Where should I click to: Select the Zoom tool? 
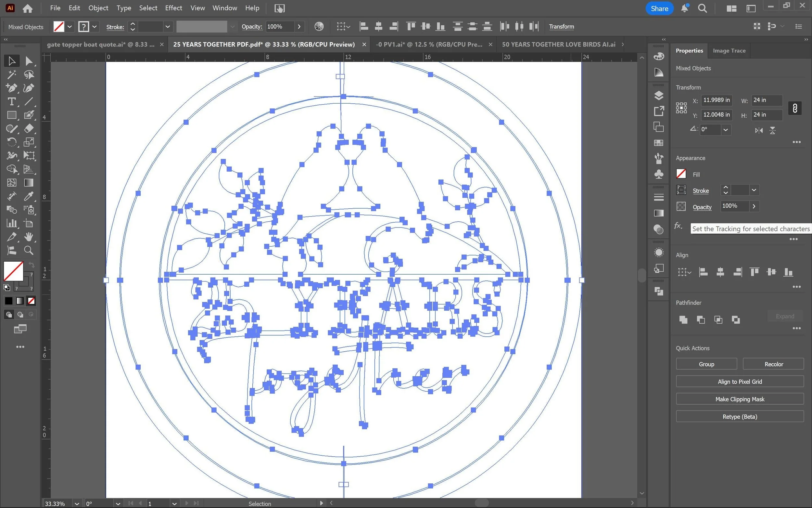point(29,250)
